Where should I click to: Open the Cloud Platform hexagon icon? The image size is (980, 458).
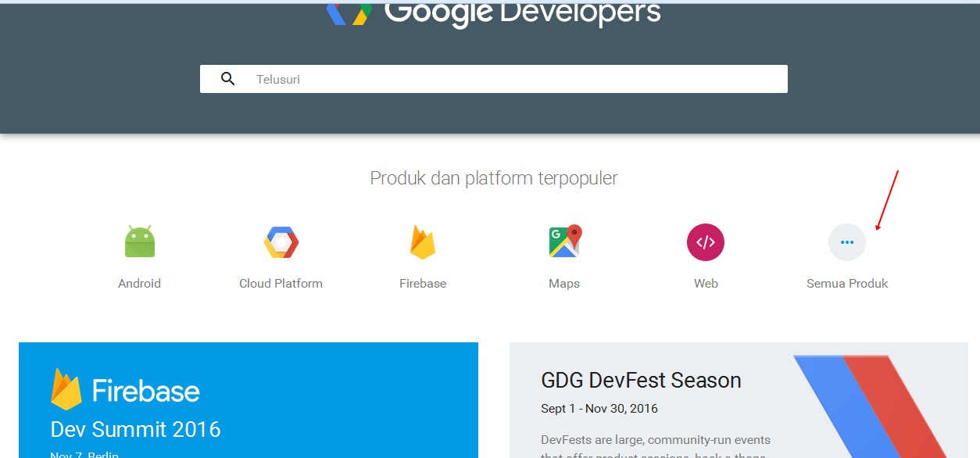coord(281,242)
